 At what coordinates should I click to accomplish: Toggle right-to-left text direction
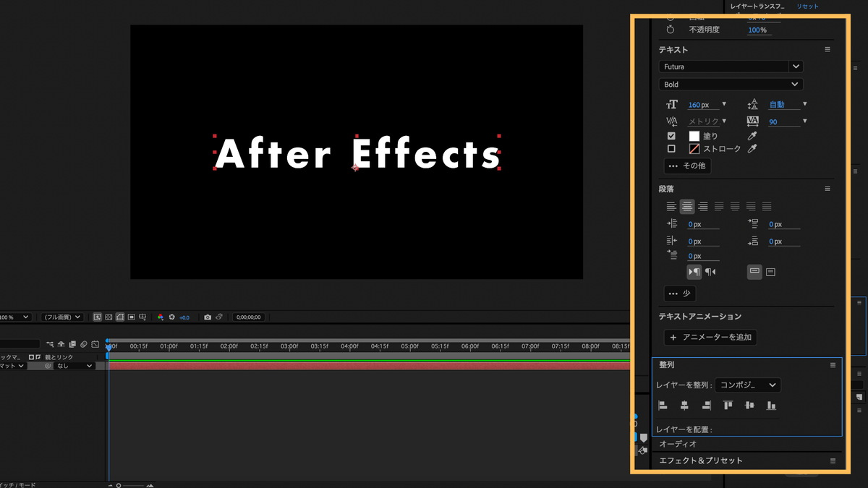pyautogui.click(x=710, y=272)
